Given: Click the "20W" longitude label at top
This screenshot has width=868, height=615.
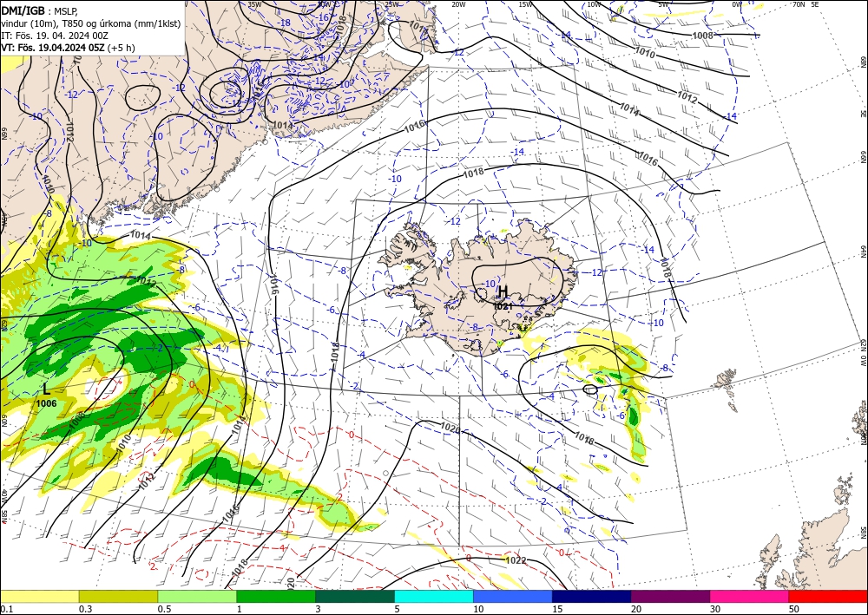Looking at the screenshot, I should [457, 4].
